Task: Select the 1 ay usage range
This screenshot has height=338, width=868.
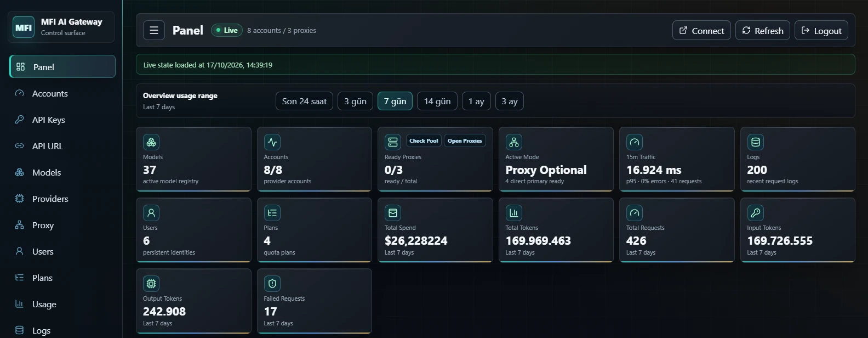Action: [476, 101]
